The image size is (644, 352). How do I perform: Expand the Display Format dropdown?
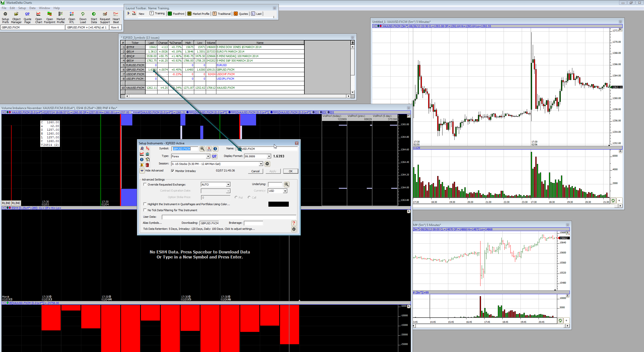coord(269,156)
